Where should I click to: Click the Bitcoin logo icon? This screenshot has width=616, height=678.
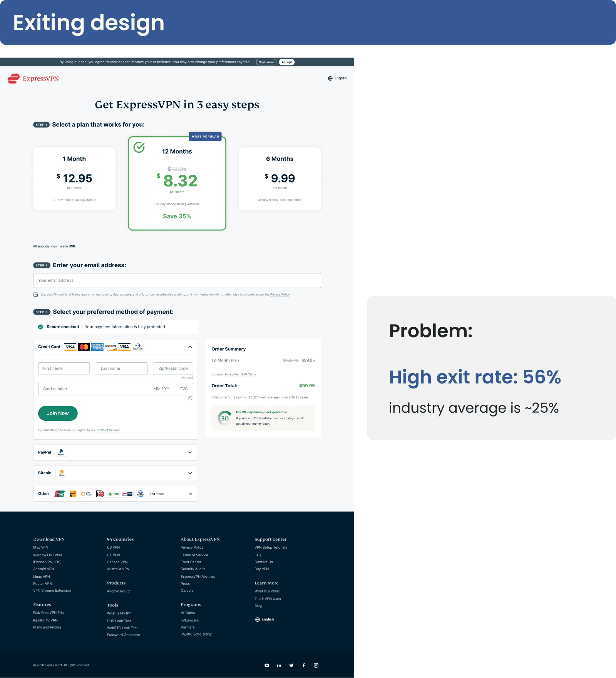pyautogui.click(x=62, y=473)
